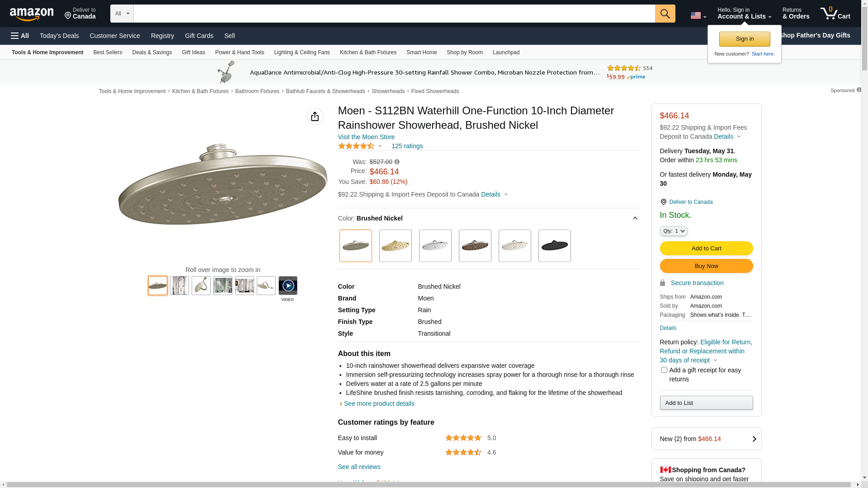Check the gift receipt checkbox
Image resolution: width=868 pixels, height=488 pixels.
coord(664,370)
